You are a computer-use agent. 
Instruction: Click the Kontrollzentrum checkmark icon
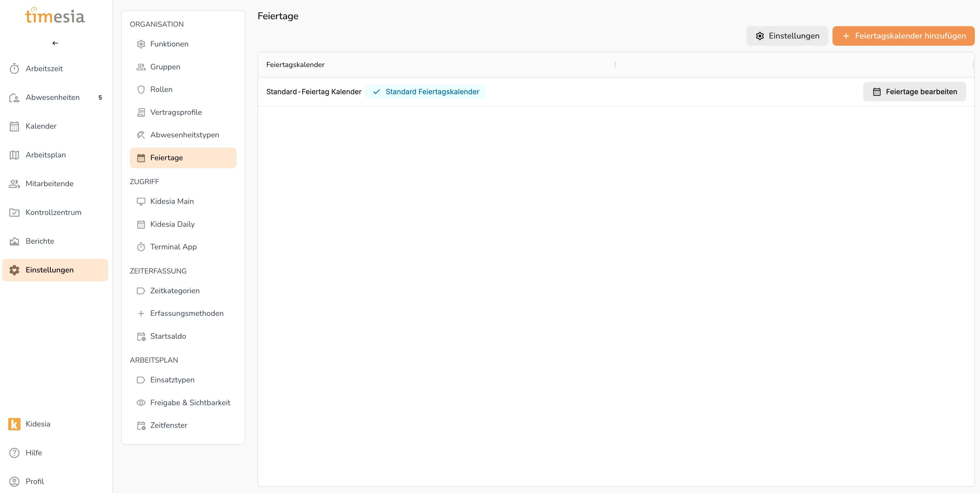(x=14, y=212)
